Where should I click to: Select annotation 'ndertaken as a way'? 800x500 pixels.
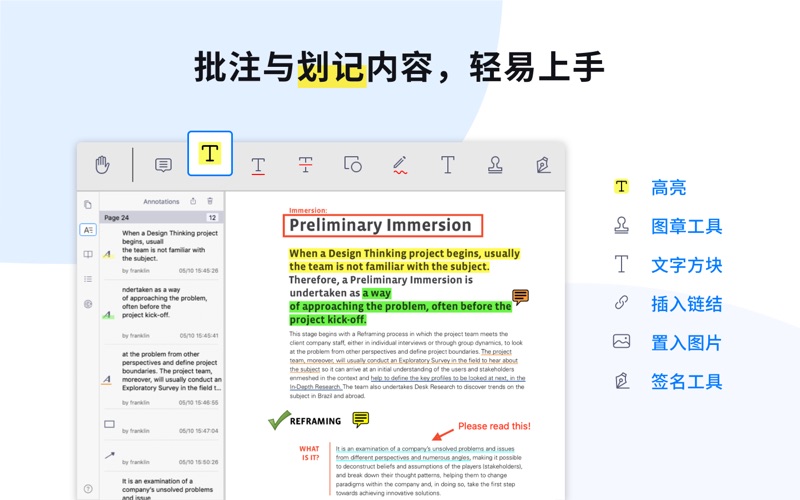coord(162,312)
